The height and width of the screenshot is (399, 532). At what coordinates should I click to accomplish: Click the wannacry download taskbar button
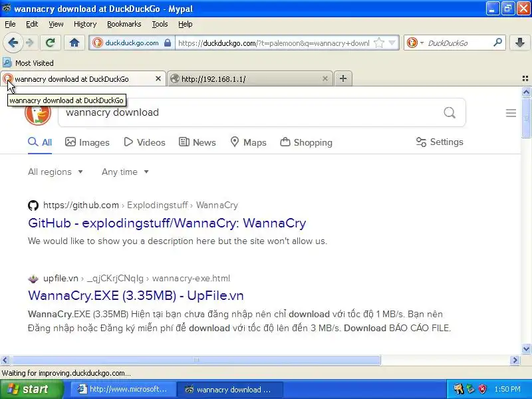230,389
